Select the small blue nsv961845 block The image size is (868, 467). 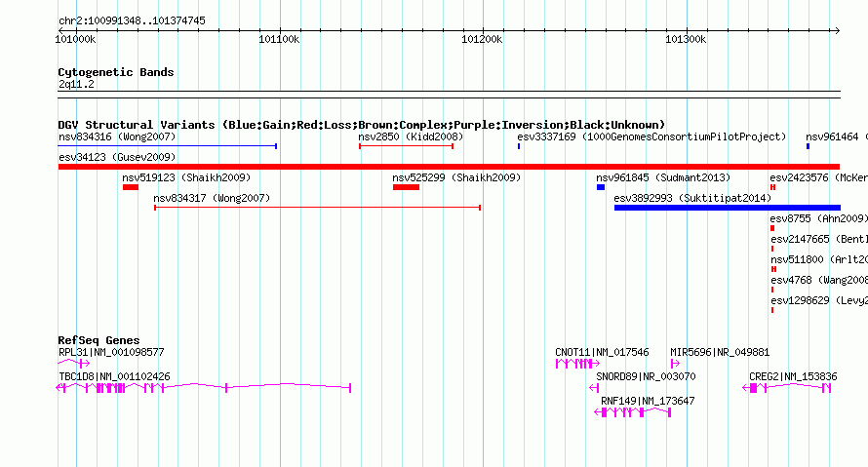click(x=601, y=187)
